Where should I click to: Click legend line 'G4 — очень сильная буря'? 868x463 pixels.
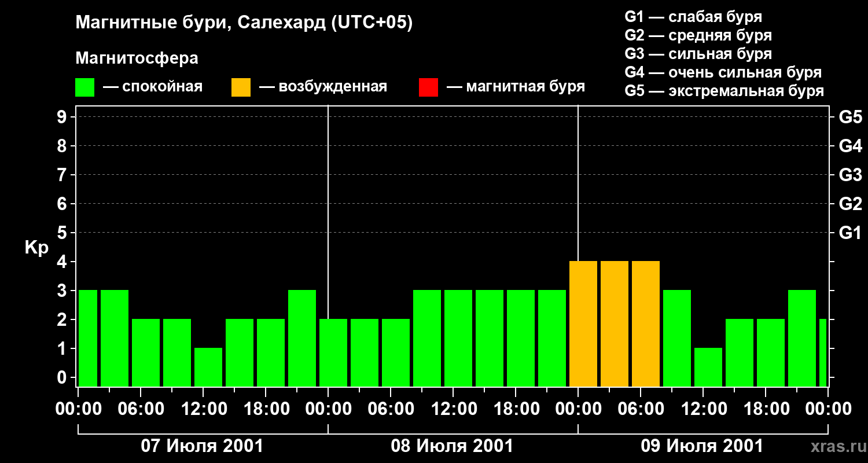pos(723,72)
